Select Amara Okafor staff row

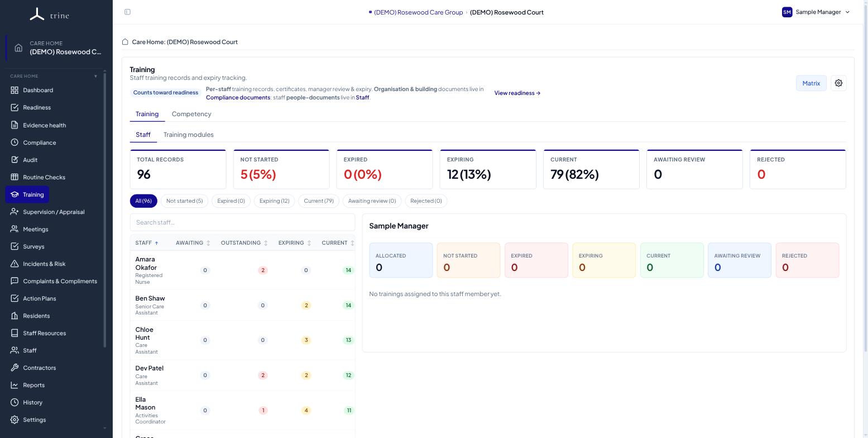242,270
